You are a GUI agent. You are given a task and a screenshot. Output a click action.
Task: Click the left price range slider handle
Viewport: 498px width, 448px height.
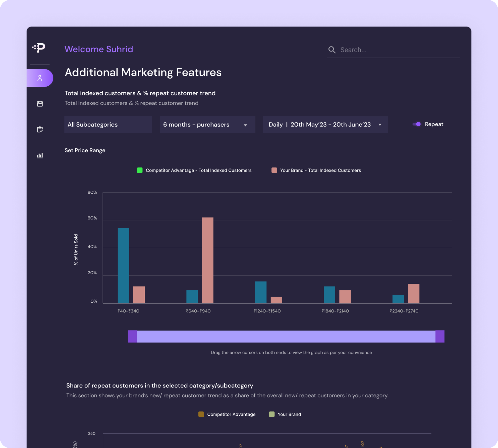[x=132, y=336]
